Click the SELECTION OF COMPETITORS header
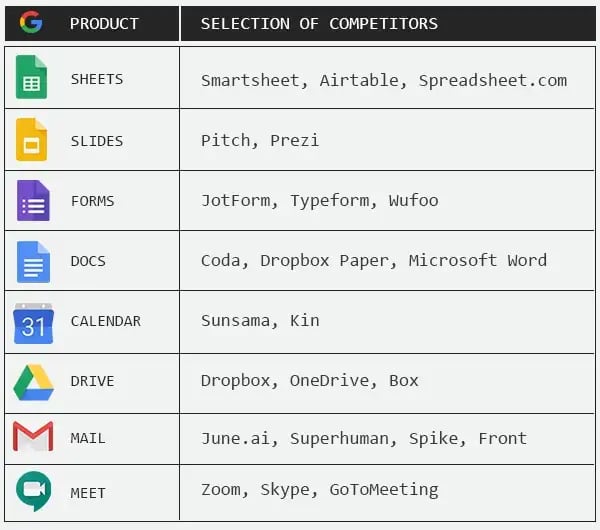Image resolution: width=600 pixels, height=530 pixels. point(320,24)
